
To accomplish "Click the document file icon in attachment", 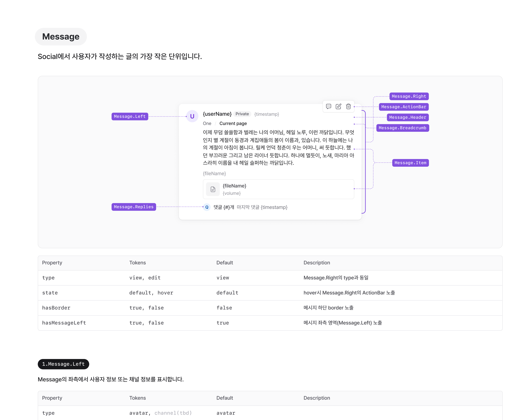I will pyautogui.click(x=213, y=189).
